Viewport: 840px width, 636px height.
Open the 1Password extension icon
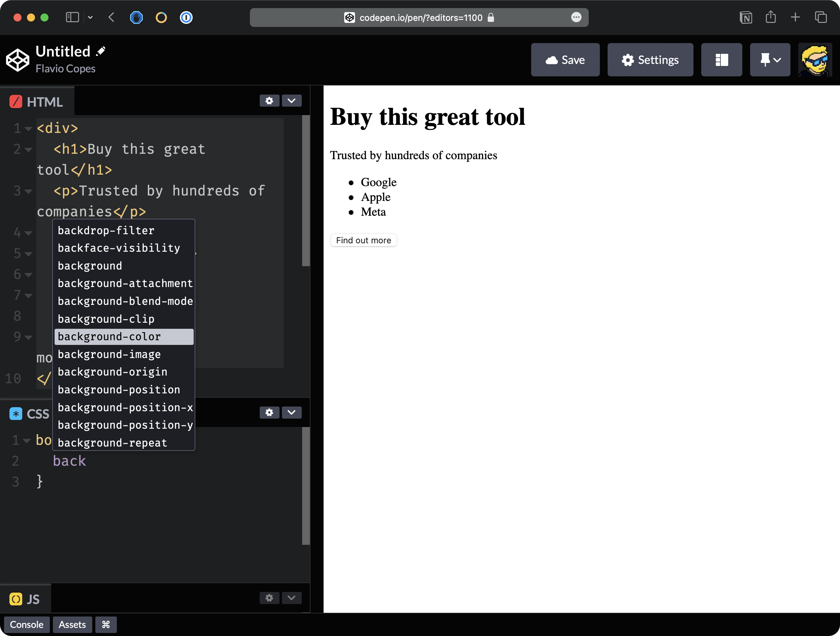(x=186, y=17)
